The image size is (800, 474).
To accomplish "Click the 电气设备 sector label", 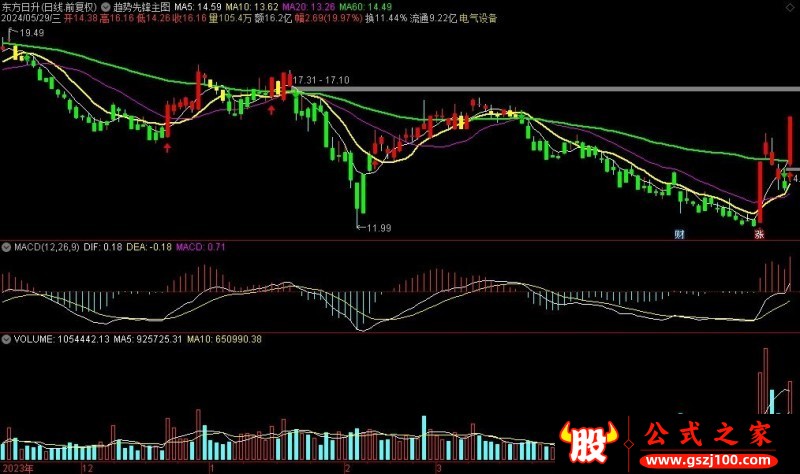I will point(475,18).
